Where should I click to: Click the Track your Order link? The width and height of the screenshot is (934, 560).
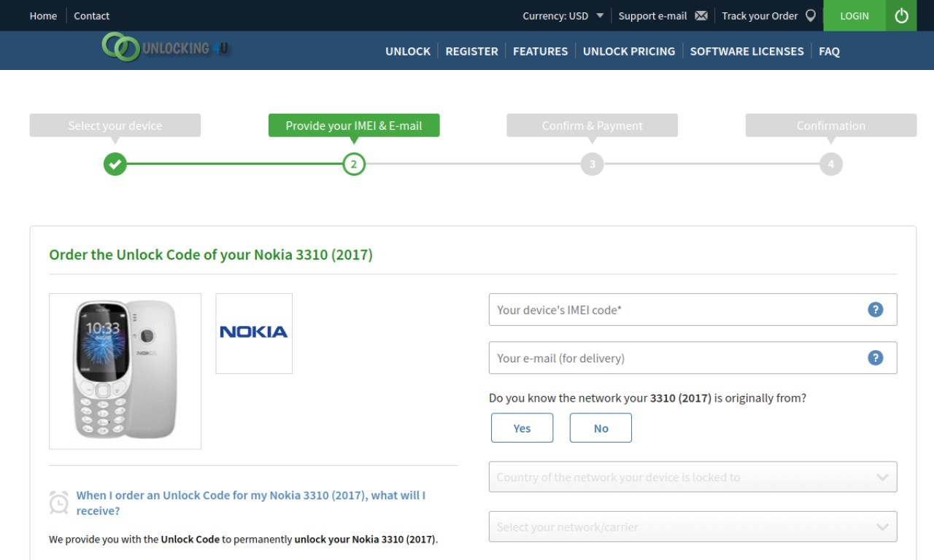click(x=760, y=15)
